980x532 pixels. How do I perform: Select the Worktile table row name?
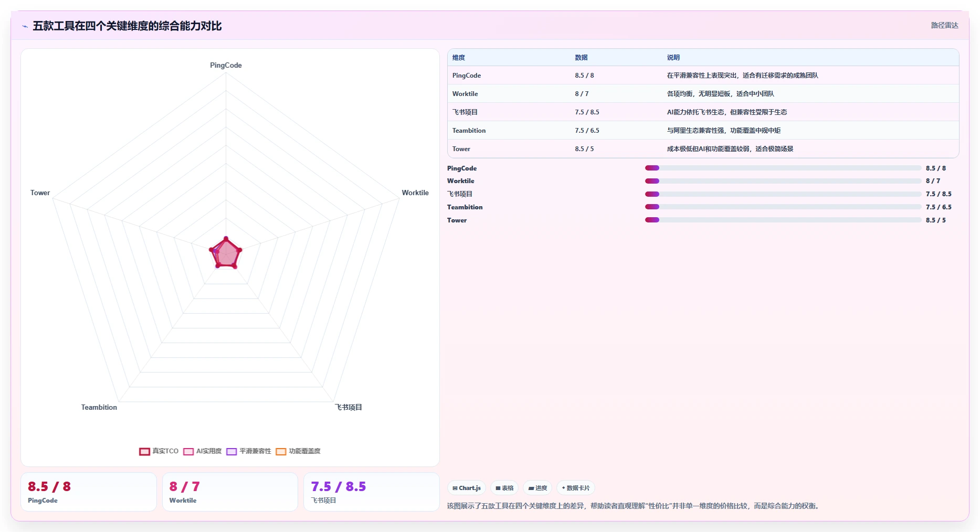pos(465,94)
